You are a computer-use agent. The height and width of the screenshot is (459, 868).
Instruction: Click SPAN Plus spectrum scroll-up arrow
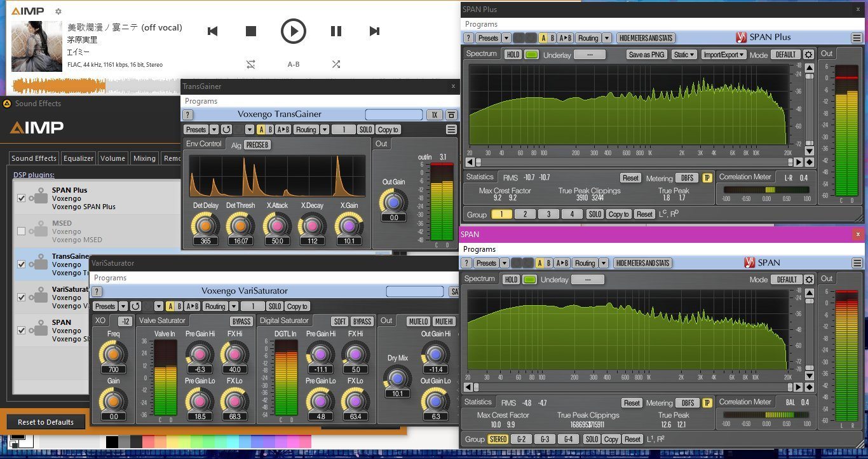[x=809, y=67]
